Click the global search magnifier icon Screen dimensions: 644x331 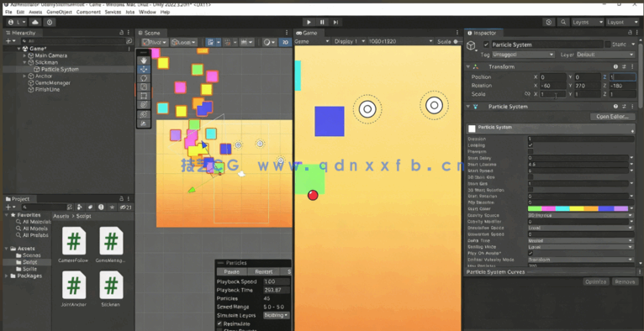coord(563,22)
